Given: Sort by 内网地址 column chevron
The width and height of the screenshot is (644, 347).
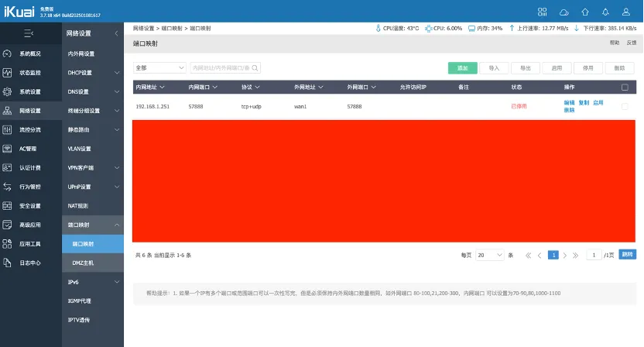Looking at the screenshot, I should (x=163, y=88).
